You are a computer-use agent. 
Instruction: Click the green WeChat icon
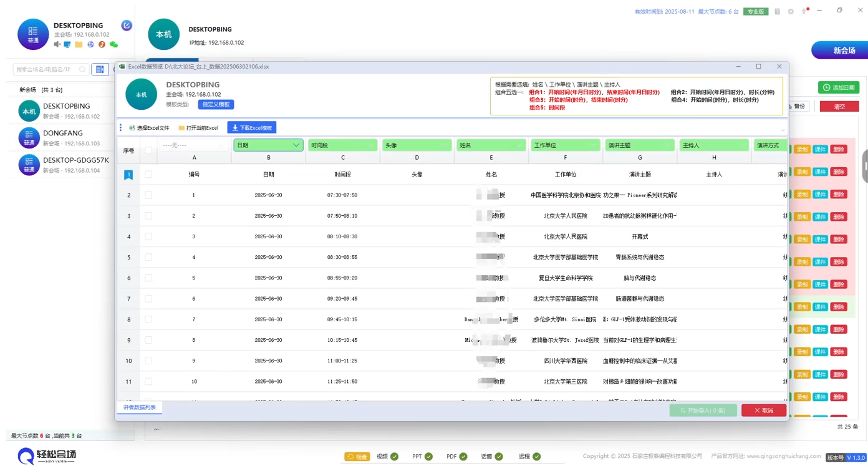coord(113,44)
